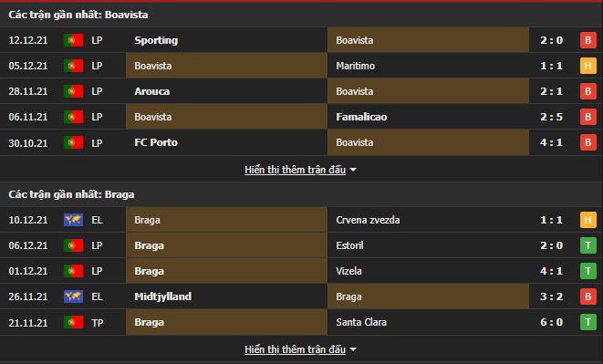
Task: Open the Famalicao team link
Action: [361, 117]
